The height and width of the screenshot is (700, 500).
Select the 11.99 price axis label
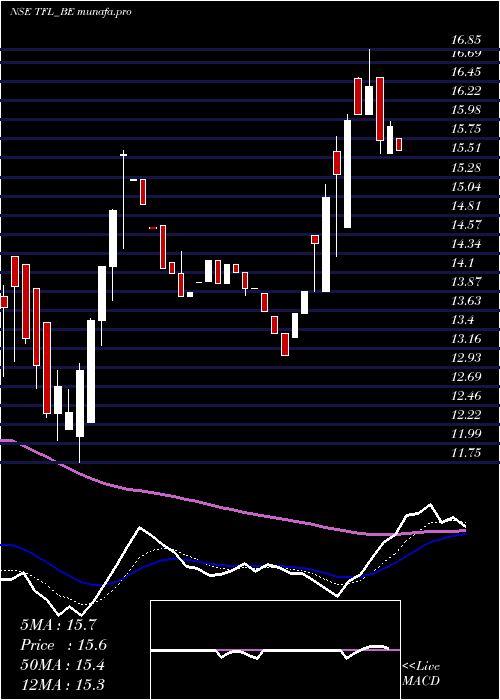pyautogui.click(x=466, y=433)
